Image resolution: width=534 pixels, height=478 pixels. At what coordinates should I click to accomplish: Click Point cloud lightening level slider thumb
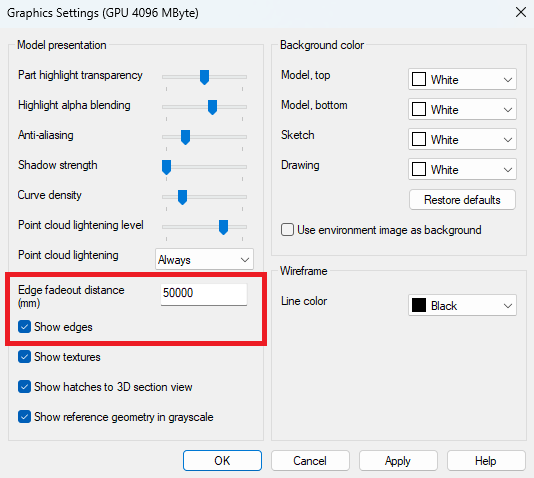223,227
